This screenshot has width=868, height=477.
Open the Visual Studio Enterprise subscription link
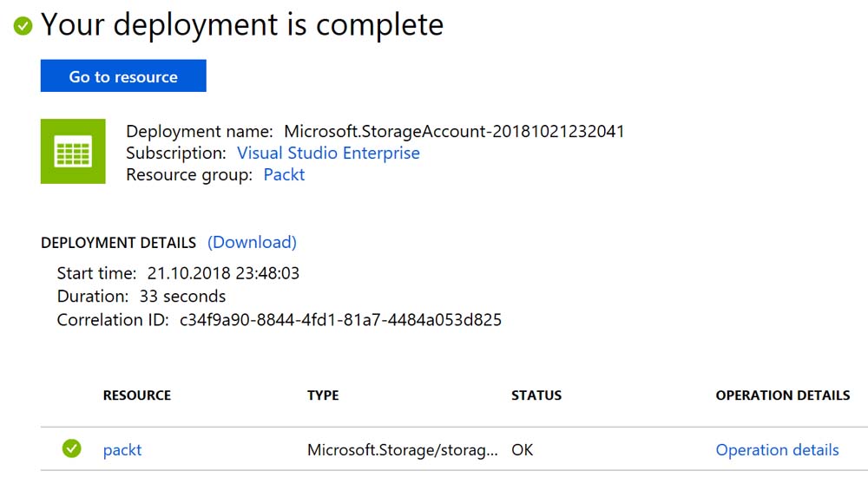pyautogui.click(x=328, y=154)
